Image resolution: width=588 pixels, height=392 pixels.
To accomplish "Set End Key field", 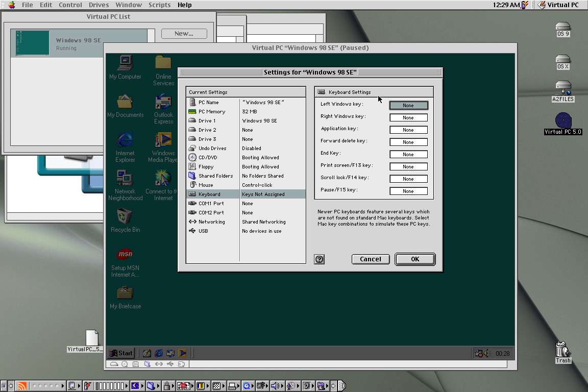I will (x=408, y=155).
